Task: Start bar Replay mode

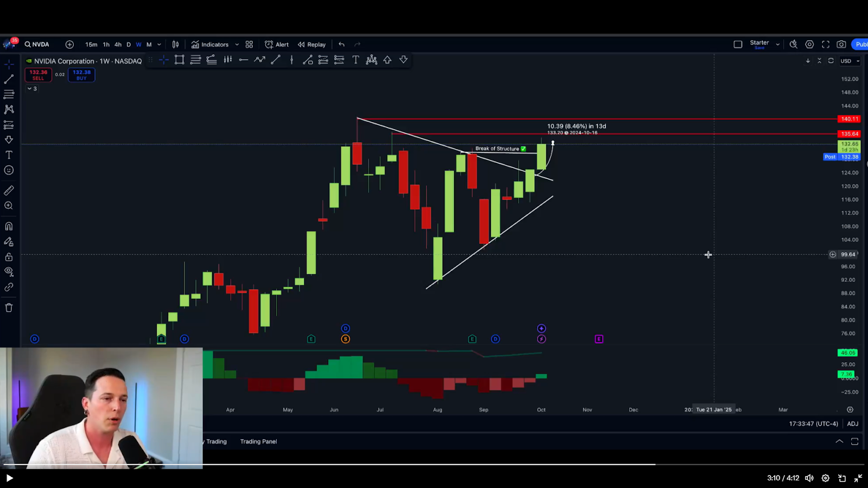Action: click(x=311, y=44)
